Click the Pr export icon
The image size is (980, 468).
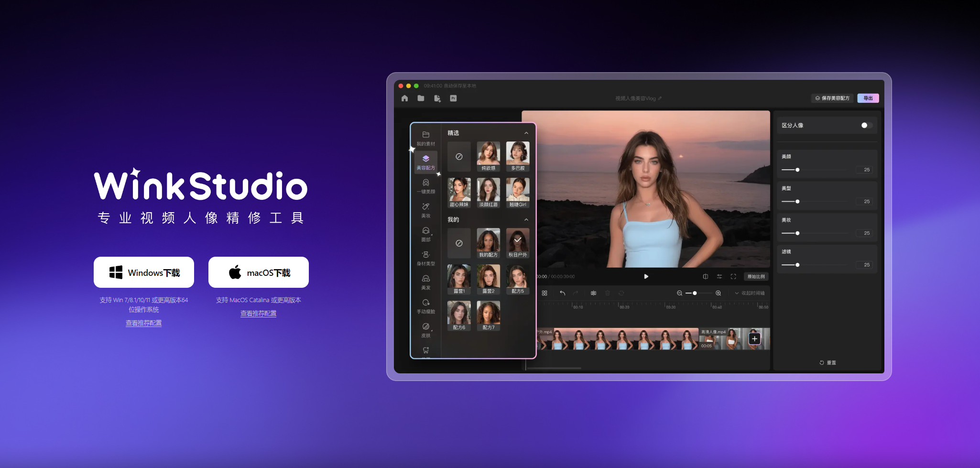point(453,98)
